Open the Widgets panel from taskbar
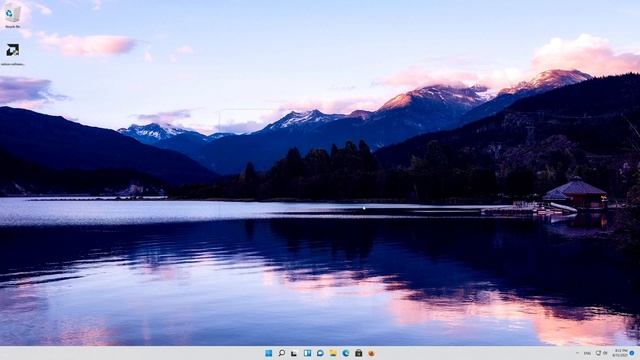The height and width of the screenshot is (360, 640). (x=307, y=353)
